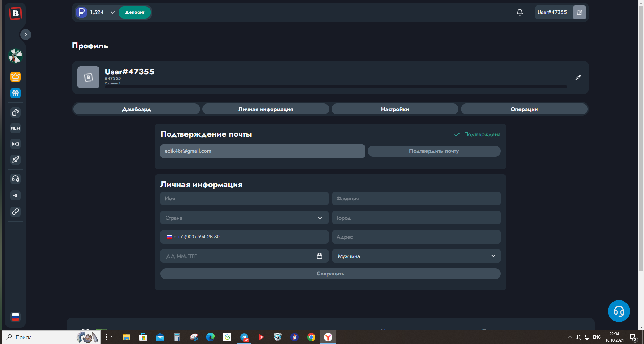This screenshot has height=344, width=644.
Task: Open the calendar date picker icon
Action: tap(319, 256)
